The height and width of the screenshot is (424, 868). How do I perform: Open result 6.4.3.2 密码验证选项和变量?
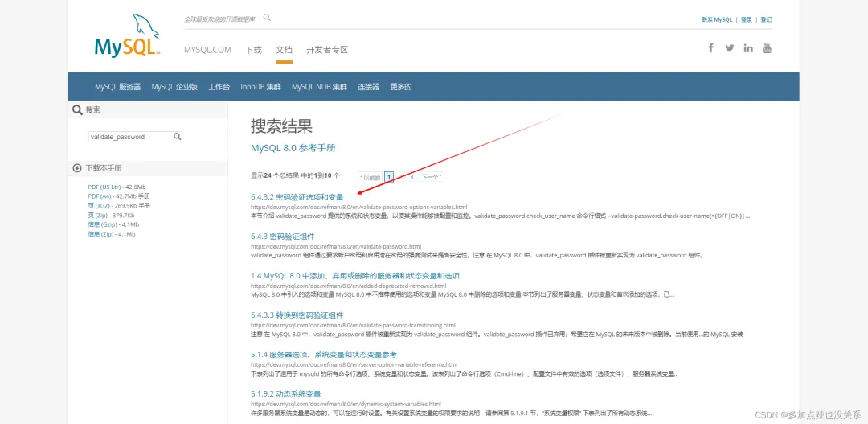coord(297,197)
